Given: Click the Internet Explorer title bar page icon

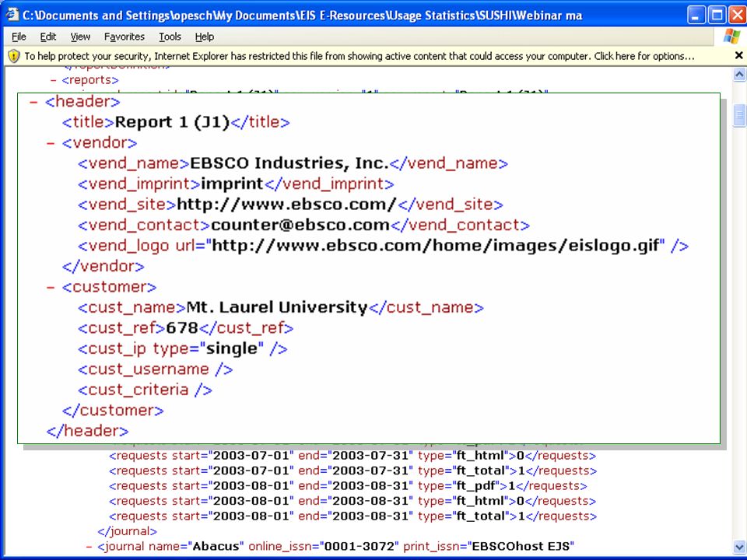Looking at the screenshot, I should (x=11, y=14).
